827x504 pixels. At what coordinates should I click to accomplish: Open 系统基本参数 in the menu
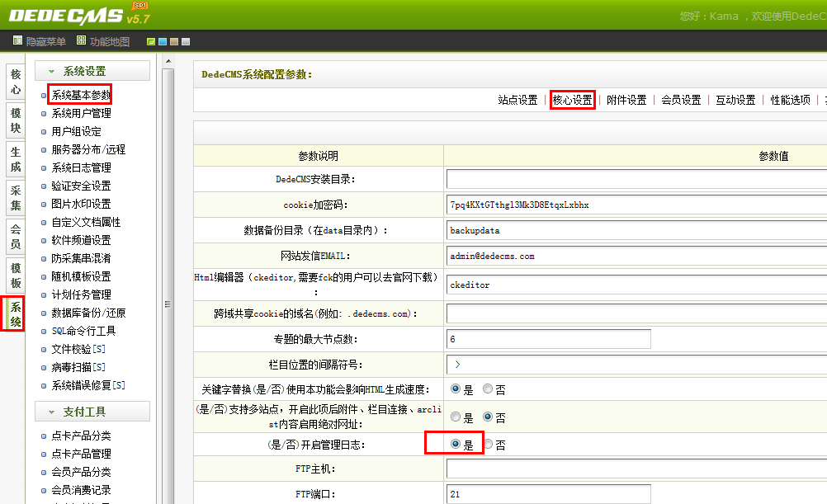(x=81, y=95)
